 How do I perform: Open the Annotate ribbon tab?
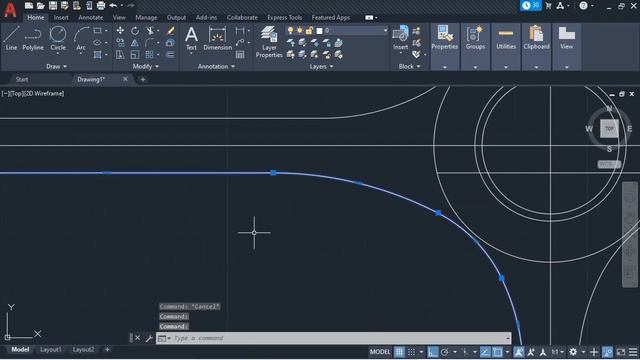[91, 18]
